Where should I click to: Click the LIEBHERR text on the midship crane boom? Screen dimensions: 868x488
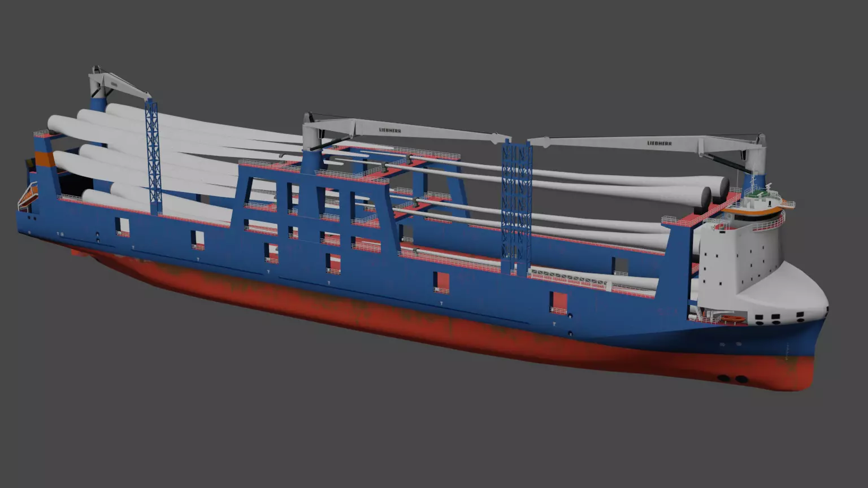(390, 130)
